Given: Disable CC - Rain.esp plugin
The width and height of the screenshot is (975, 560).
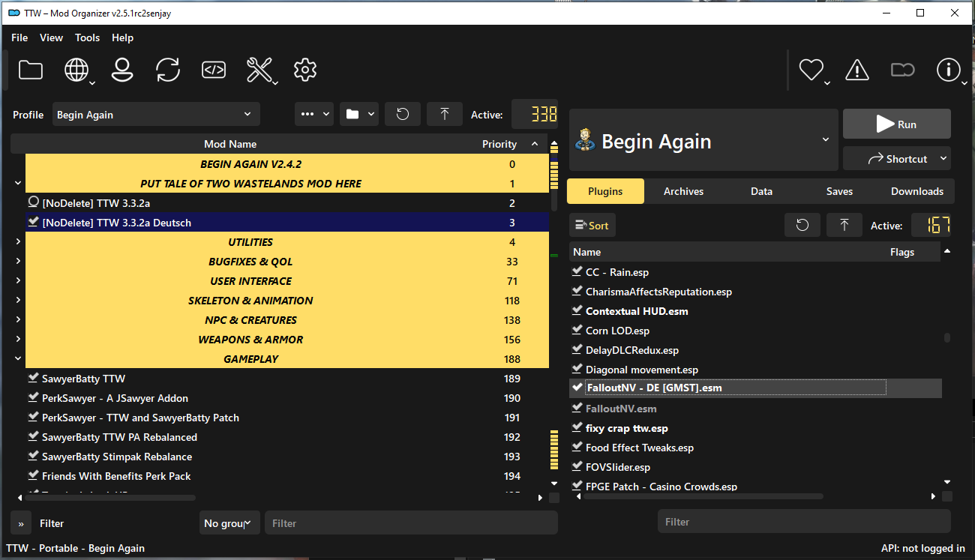Looking at the screenshot, I should (x=577, y=271).
